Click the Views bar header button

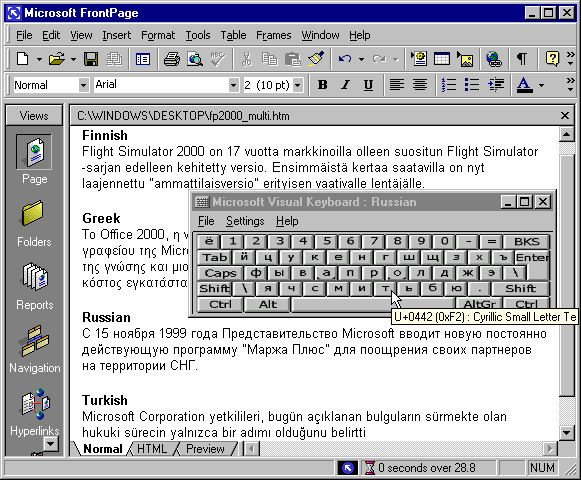click(34, 116)
